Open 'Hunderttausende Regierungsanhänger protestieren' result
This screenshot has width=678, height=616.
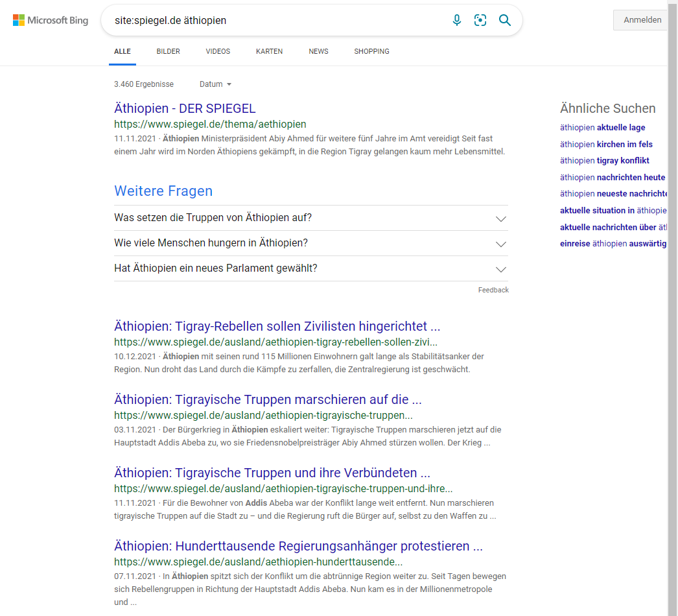(298, 546)
